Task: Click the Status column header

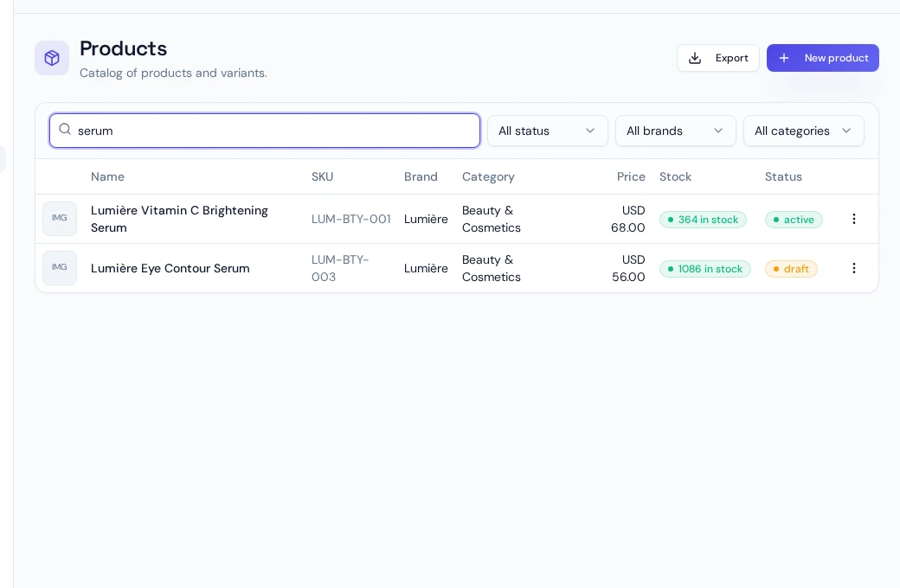Action: (x=783, y=176)
